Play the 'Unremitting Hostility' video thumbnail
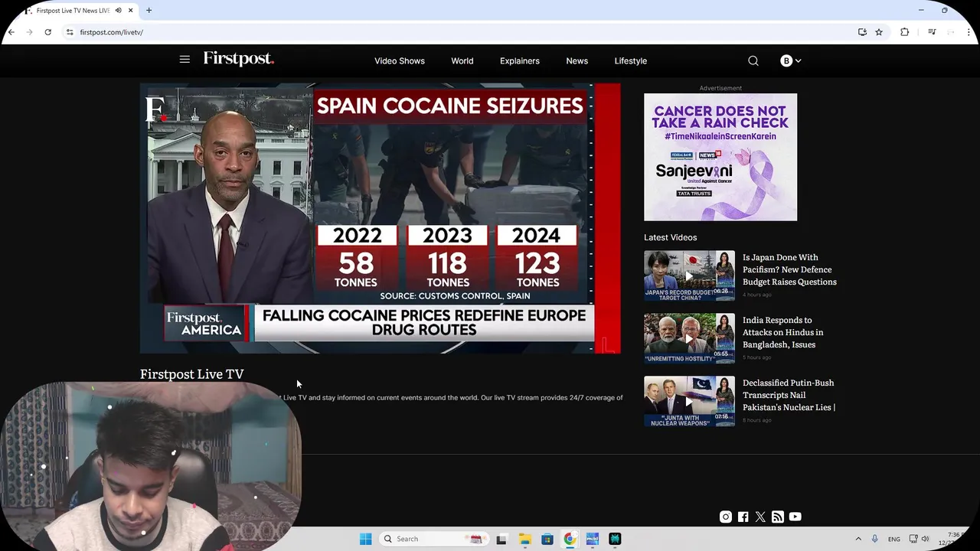The image size is (980, 551). (689, 338)
